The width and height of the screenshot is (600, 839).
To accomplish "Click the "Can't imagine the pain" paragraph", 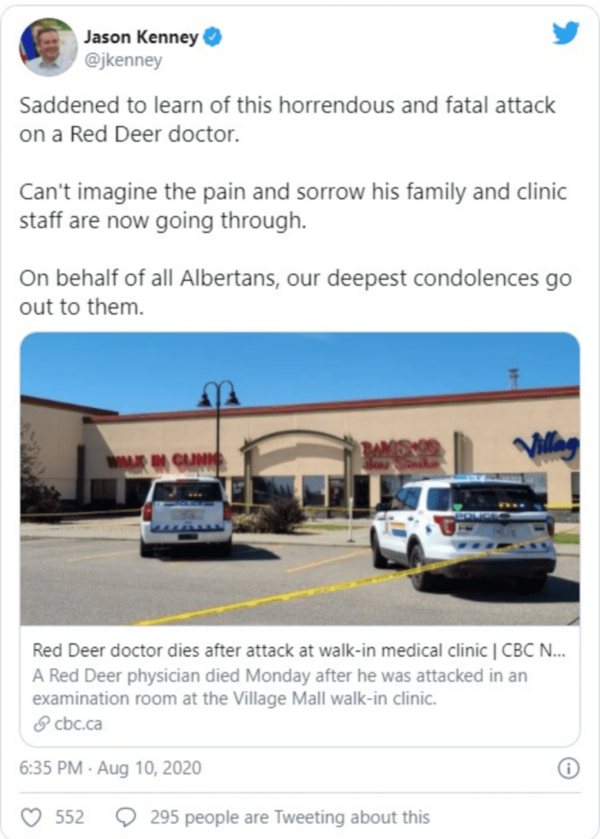I will [293, 206].
